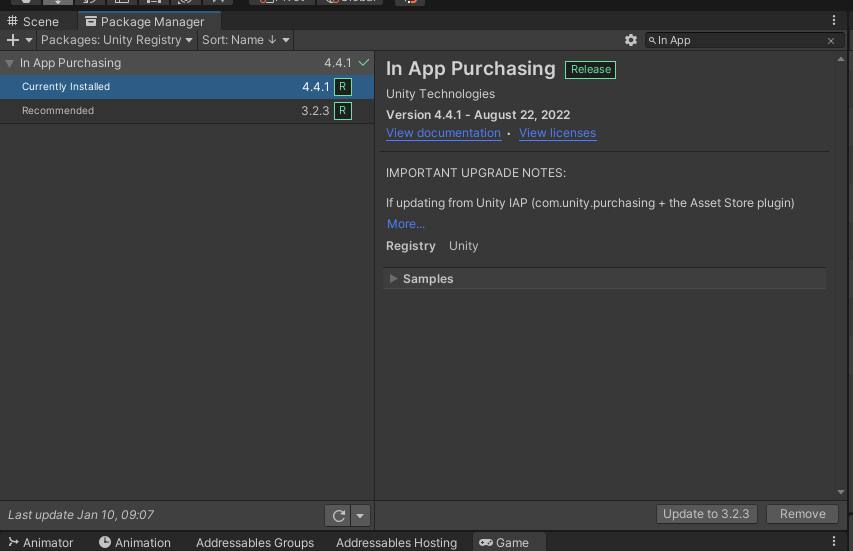Open the Package Manager settings gear
Image resolution: width=853 pixels, height=551 pixels.
tap(631, 40)
